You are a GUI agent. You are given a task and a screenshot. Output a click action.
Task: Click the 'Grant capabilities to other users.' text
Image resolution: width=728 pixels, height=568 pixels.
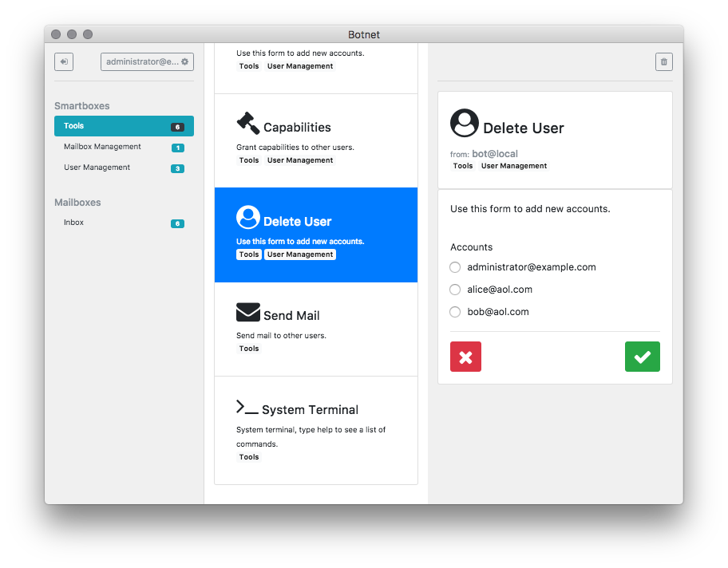pos(295,148)
